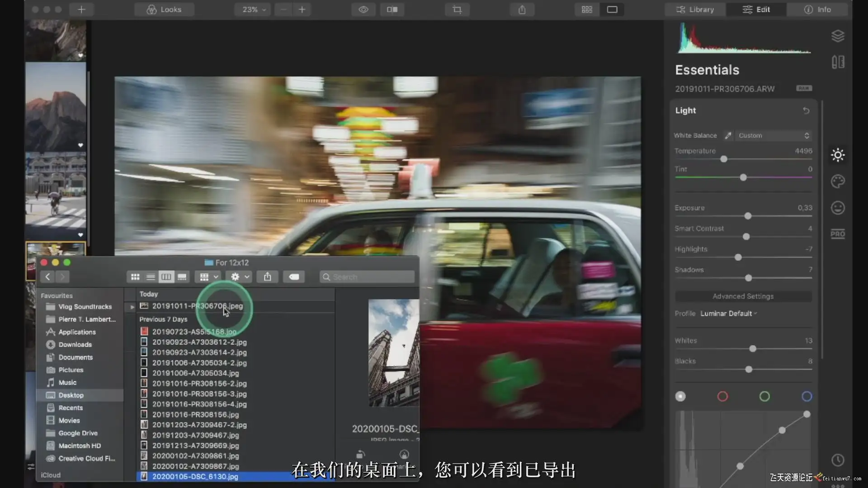Open the PRO tools section

(x=838, y=234)
